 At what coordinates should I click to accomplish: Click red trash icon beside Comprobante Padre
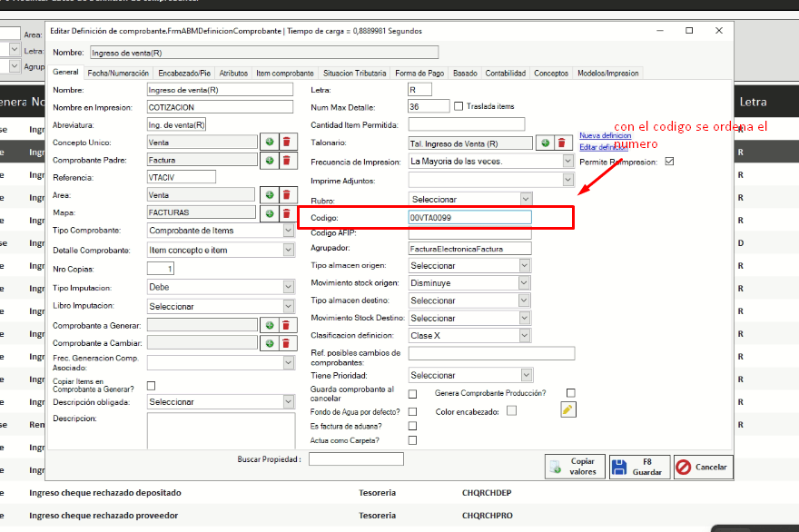point(286,160)
